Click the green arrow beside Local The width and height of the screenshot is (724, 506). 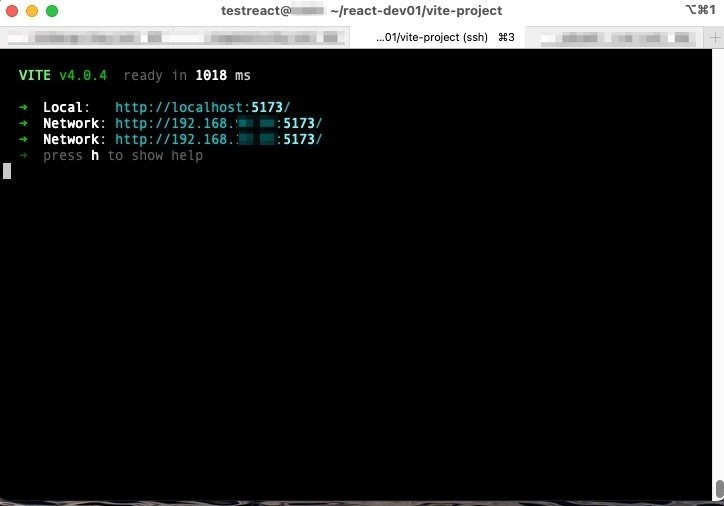click(x=23, y=107)
